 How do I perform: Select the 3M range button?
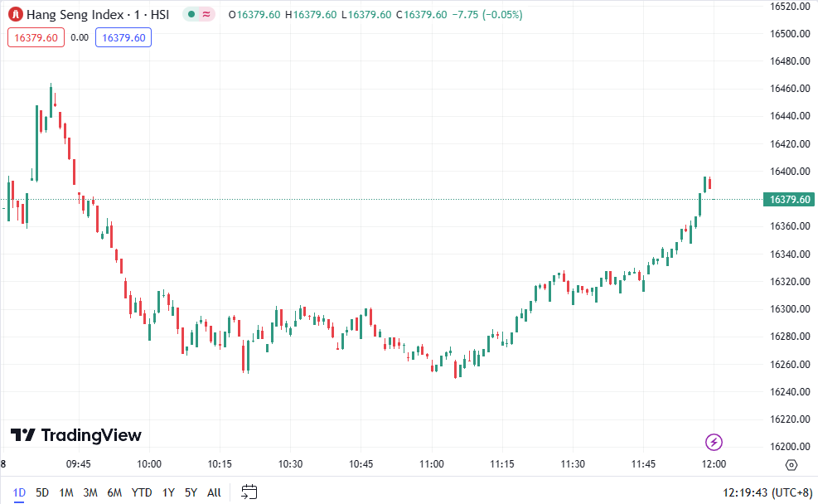pos(90,492)
